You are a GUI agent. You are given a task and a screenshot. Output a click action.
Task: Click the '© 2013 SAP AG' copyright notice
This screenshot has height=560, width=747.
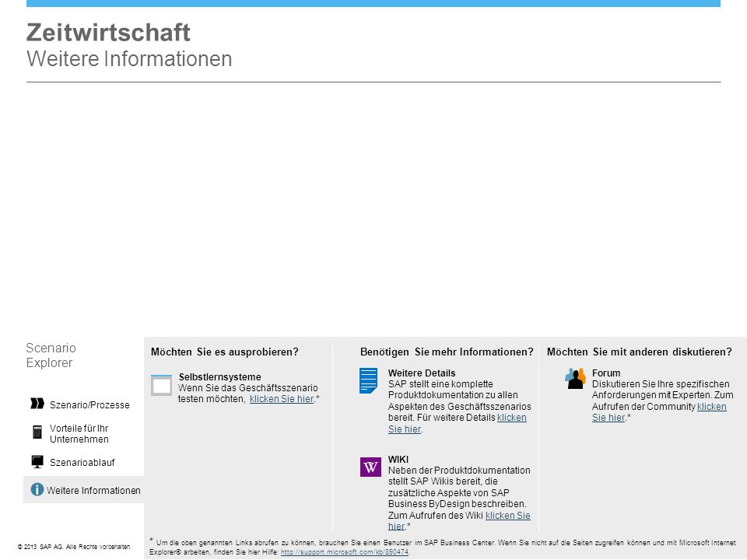click(x=75, y=547)
